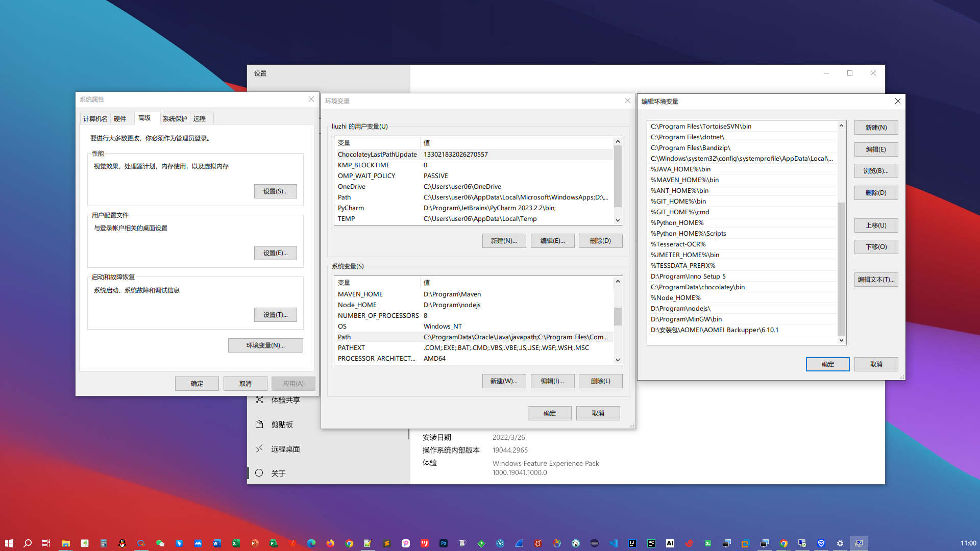Launch Microsoft Word from taskbar
This screenshot has width=980, height=551.
click(x=216, y=543)
